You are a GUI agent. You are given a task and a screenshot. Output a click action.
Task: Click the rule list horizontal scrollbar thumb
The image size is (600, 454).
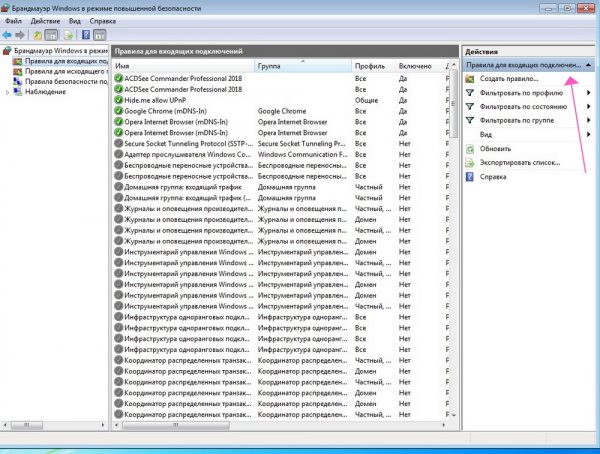point(176,425)
